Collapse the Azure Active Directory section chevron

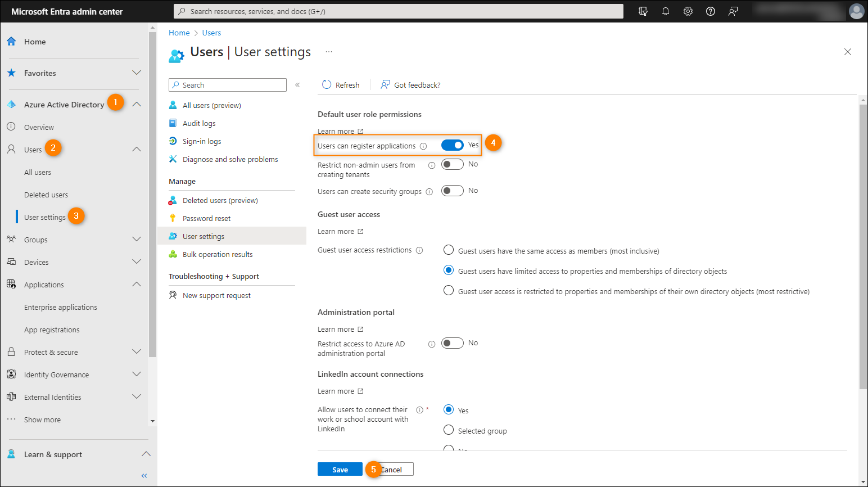[137, 104]
